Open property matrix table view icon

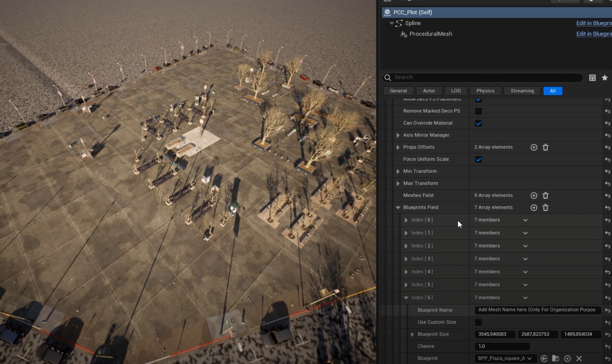pos(592,78)
